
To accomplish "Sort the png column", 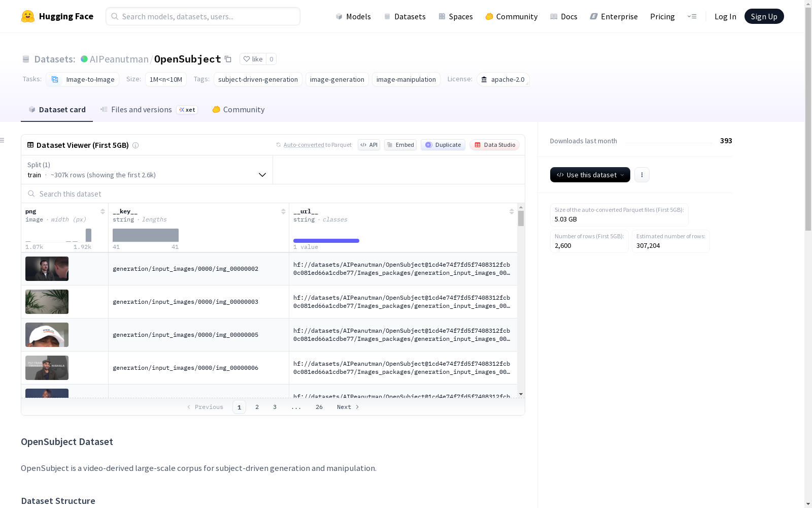I will [x=103, y=211].
